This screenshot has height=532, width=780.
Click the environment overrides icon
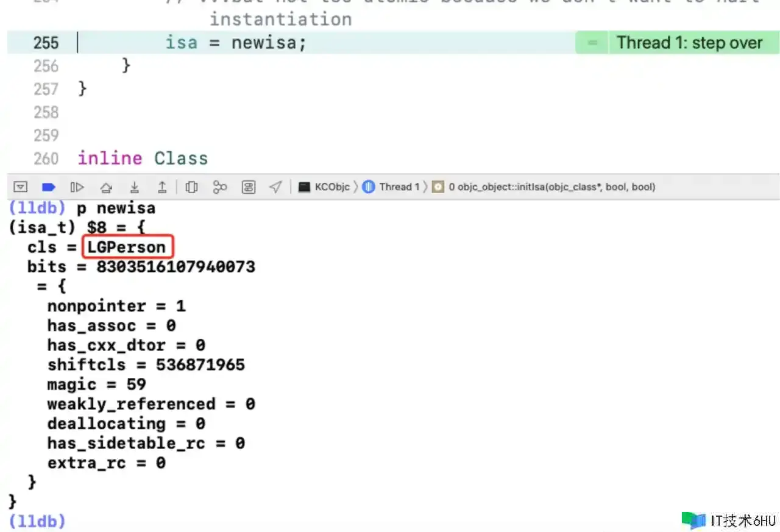(249, 187)
